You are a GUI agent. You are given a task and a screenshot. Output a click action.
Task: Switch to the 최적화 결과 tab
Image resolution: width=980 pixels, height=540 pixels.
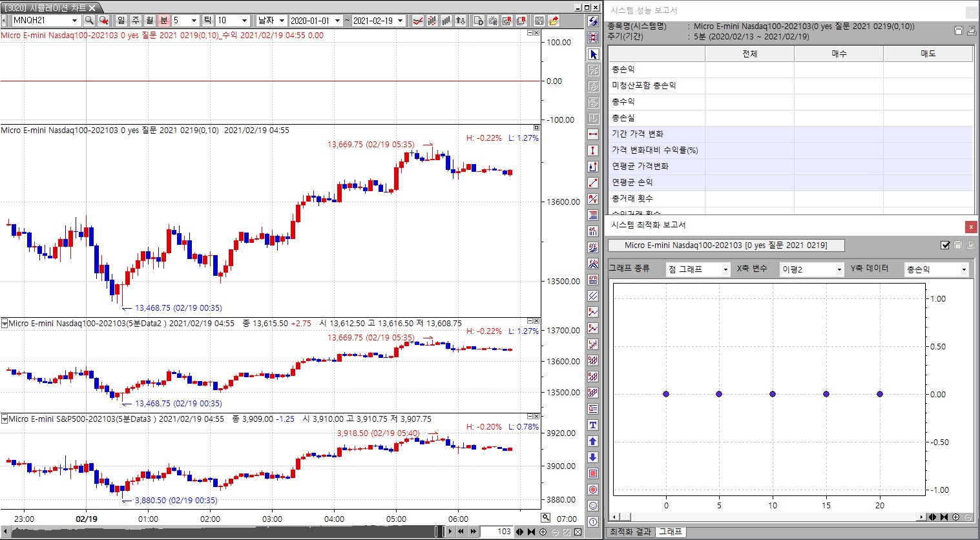click(x=631, y=532)
